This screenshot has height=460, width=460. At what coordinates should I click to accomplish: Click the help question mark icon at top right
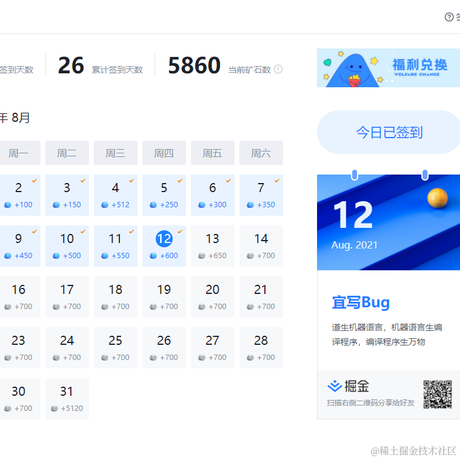(449, 17)
